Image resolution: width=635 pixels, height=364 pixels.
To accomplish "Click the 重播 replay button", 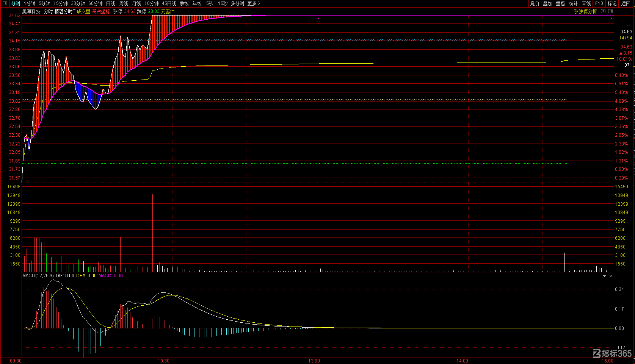I will [560, 3].
